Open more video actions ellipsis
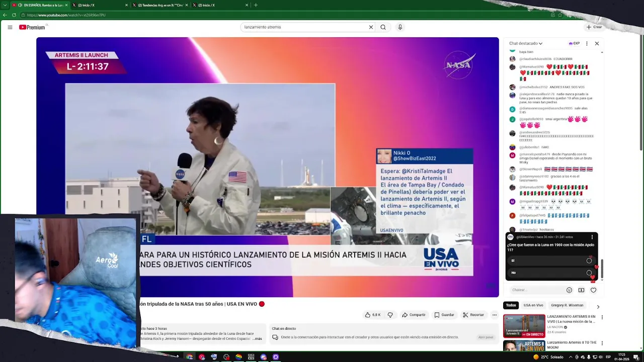Image resolution: width=644 pixels, height=362 pixels. click(495, 315)
